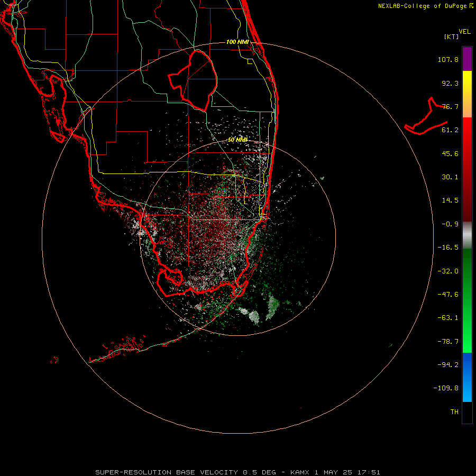476x476 pixels.
Task: Click the 92.3 scale label
Action: pos(450,83)
